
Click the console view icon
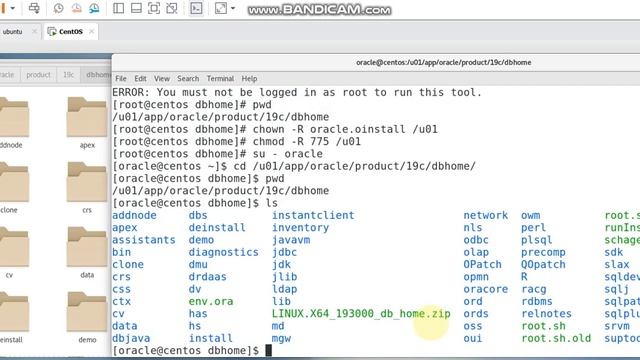tap(196, 8)
